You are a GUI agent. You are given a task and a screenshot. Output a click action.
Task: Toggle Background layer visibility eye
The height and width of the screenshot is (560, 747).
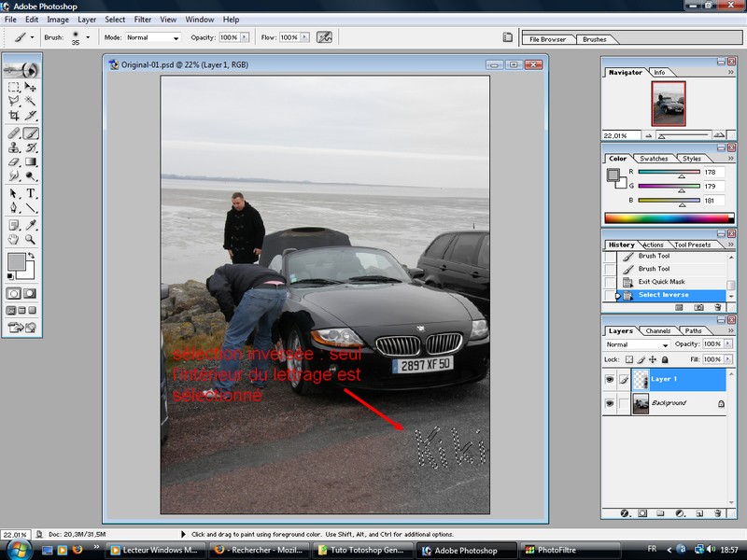click(x=610, y=403)
